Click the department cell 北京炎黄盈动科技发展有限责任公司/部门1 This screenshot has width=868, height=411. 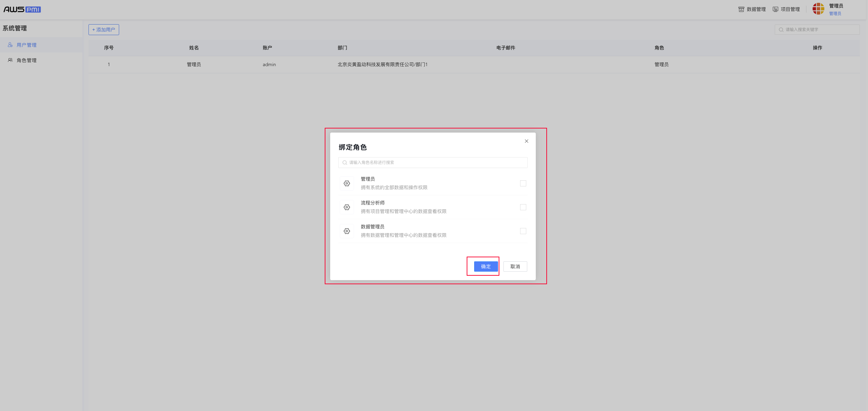pos(383,64)
